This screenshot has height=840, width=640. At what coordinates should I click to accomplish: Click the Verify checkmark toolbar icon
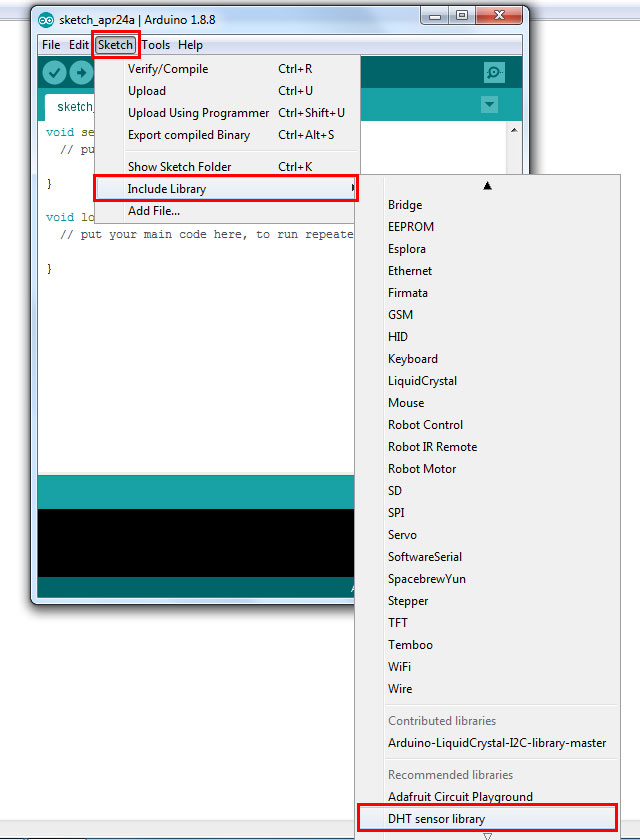pyautogui.click(x=54, y=72)
